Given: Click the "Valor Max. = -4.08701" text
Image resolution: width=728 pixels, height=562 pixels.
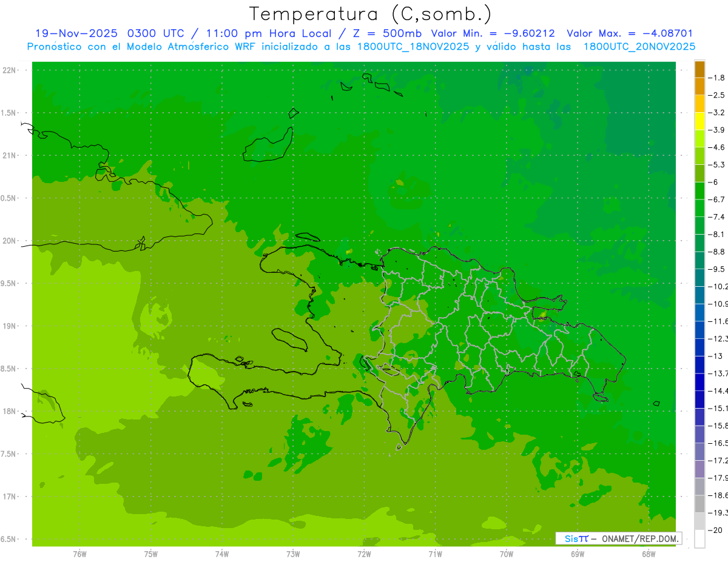Looking at the screenshot, I should (x=629, y=34).
